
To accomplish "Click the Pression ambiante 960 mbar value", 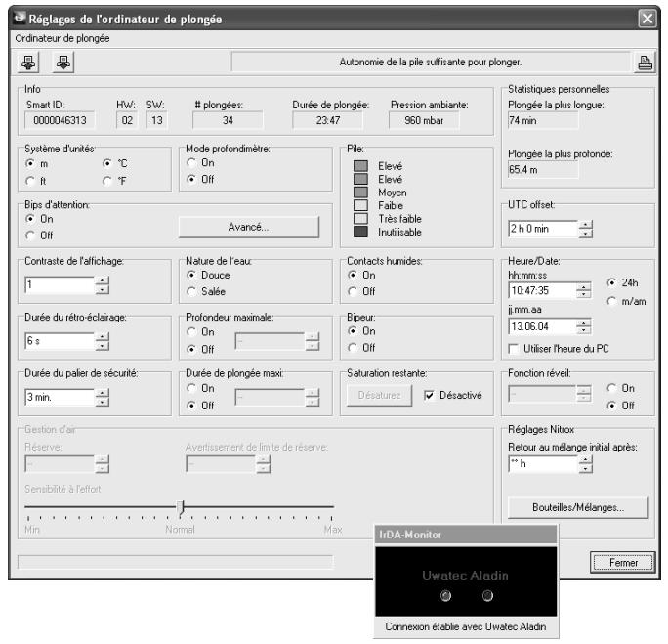I will [424, 120].
